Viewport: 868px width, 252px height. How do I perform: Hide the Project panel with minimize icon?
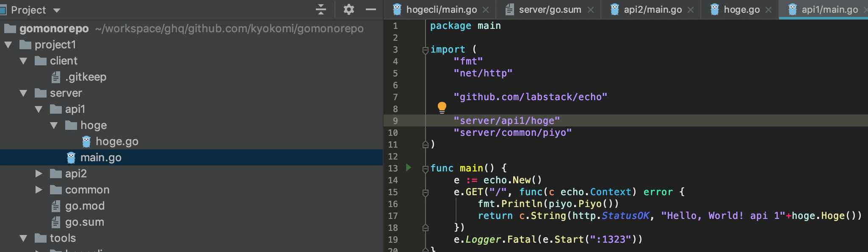tap(371, 9)
